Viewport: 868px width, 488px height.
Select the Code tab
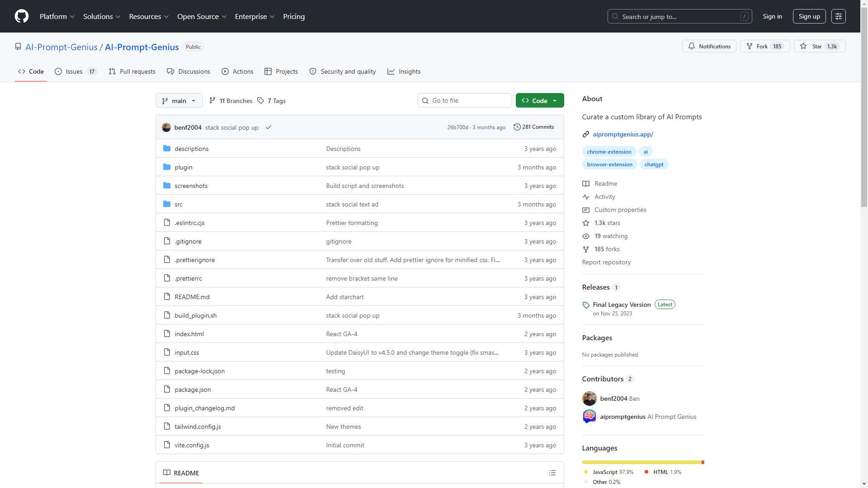(x=31, y=71)
